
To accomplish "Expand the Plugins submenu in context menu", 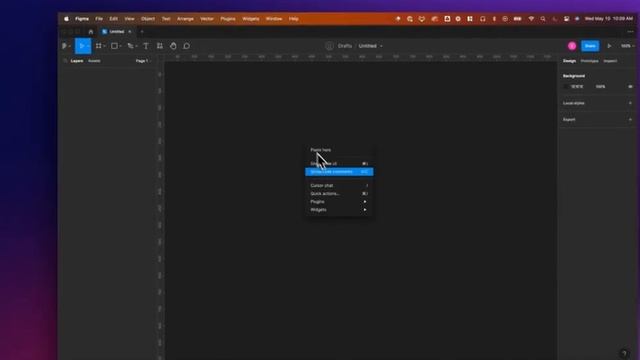I will [x=339, y=202].
